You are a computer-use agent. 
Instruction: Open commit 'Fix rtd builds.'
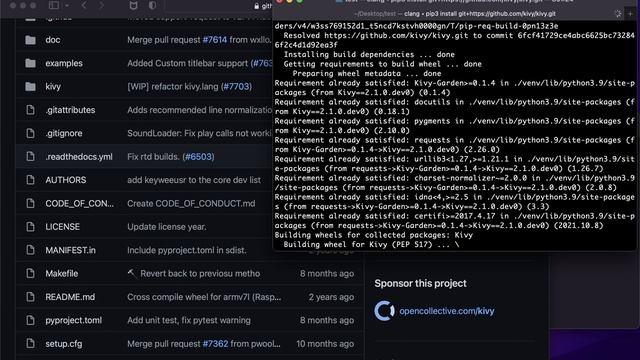153,157
